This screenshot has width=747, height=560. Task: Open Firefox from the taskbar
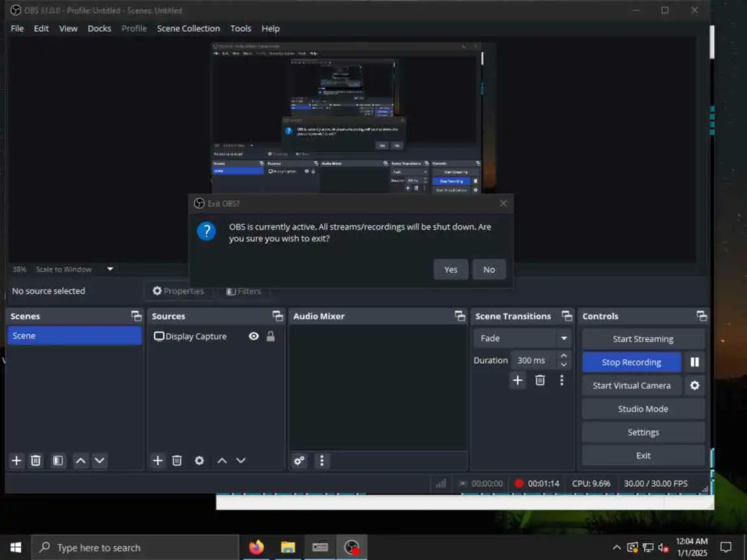256,548
